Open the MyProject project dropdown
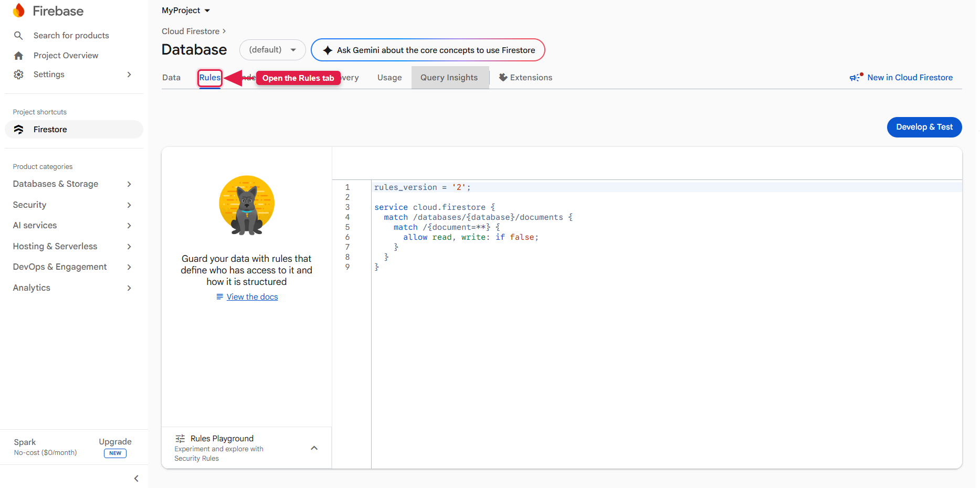Viewport: 980px width, 488px height. pos(186,10)
